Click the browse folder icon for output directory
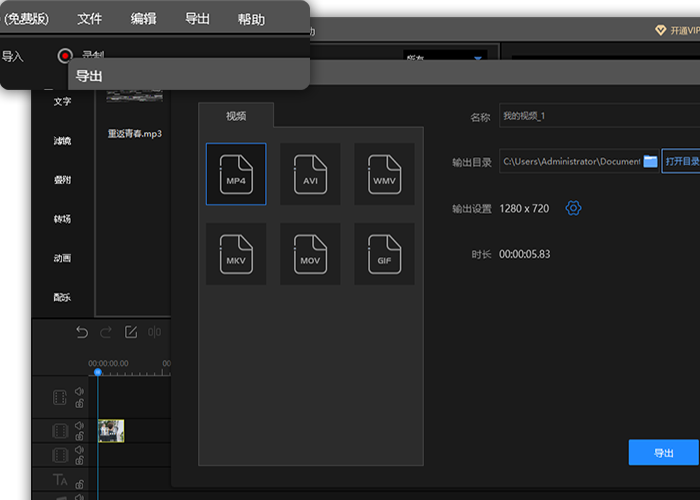The height and width of the screenshot is (500, 700). [650, 161]
